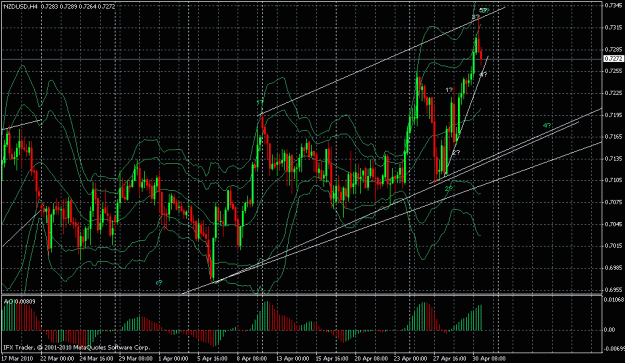625x363 pixels.
Task: Click the 23 Apr 00:00 time label
Action: point(411,359)
